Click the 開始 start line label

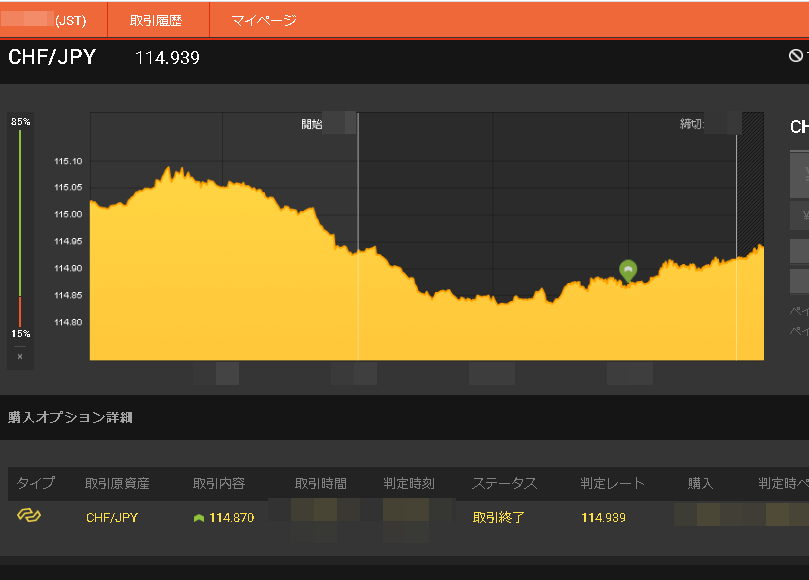tap(312, 124)
